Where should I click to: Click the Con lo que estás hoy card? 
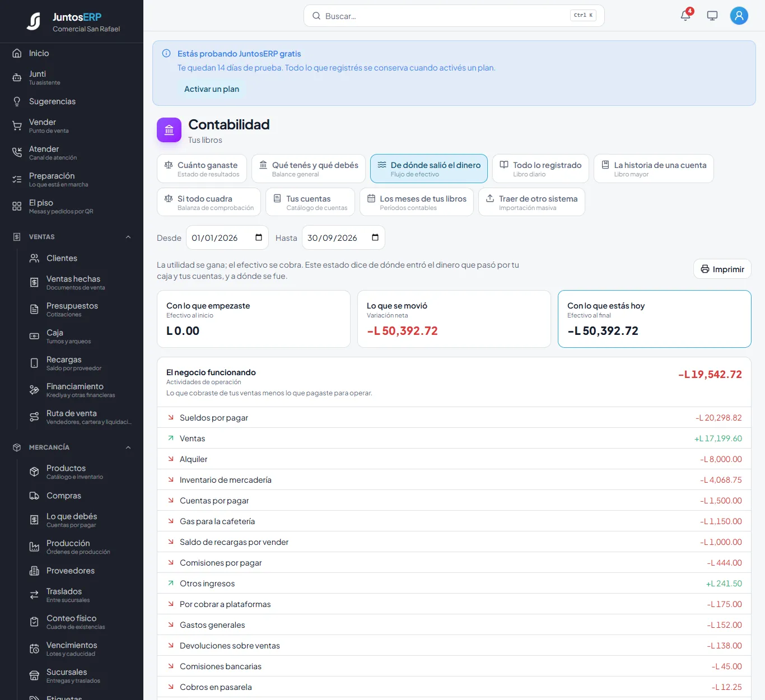click(655, 319)
